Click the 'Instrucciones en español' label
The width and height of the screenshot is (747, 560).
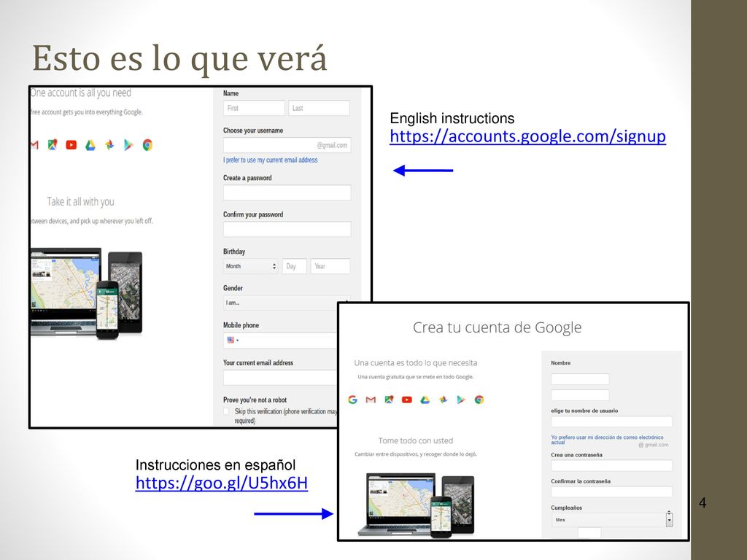coord(215,464)
